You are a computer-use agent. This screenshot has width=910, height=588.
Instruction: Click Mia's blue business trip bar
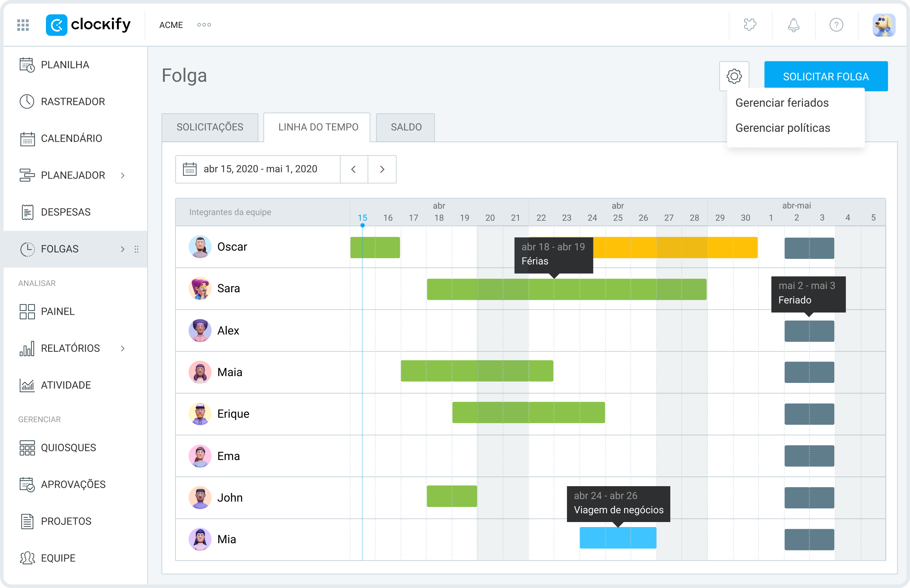tap(618, 538)
